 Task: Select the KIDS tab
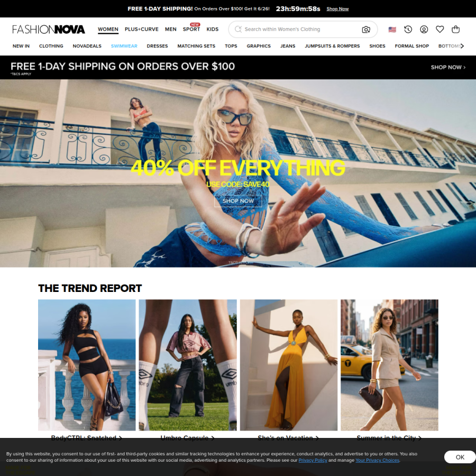tap(212, 30)
